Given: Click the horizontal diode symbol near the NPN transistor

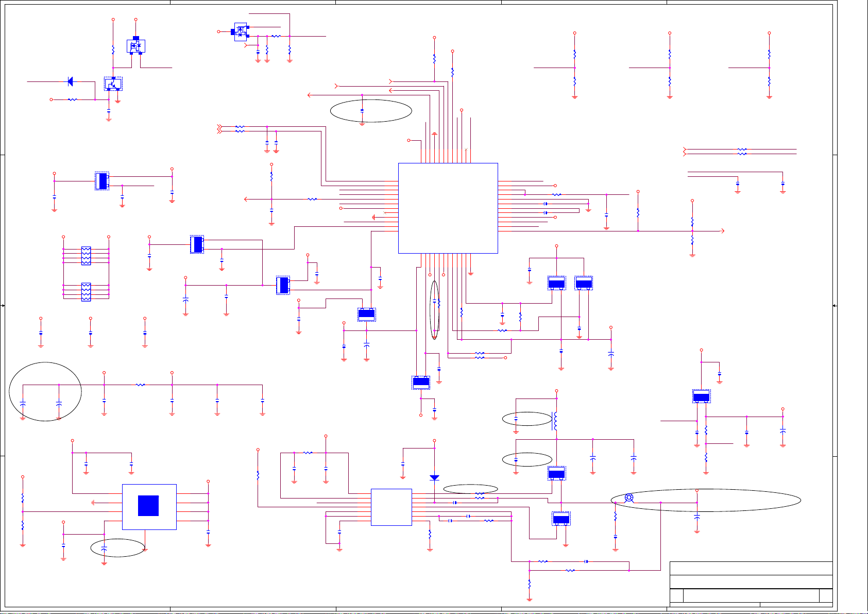Looking at the screenshot, I should 71,81.
